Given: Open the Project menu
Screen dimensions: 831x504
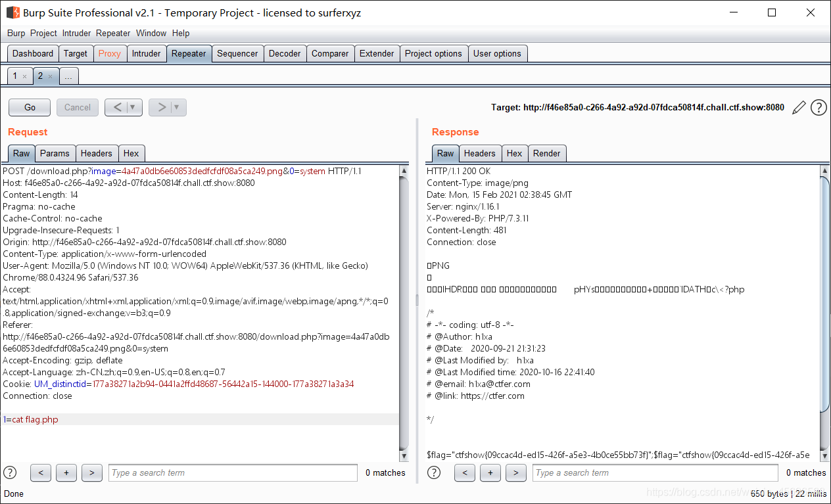Looking at the screenshot, I should coord(43,33).
